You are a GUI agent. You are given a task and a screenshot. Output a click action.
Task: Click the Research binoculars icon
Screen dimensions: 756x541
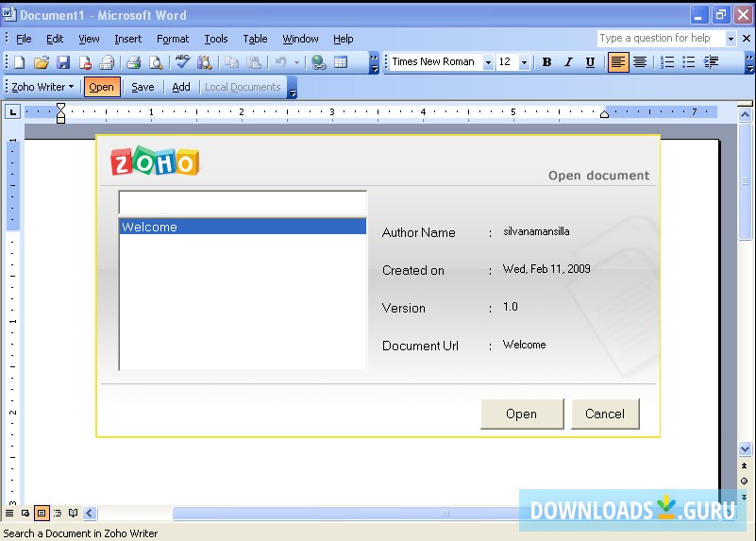click(x=205, y=62)
